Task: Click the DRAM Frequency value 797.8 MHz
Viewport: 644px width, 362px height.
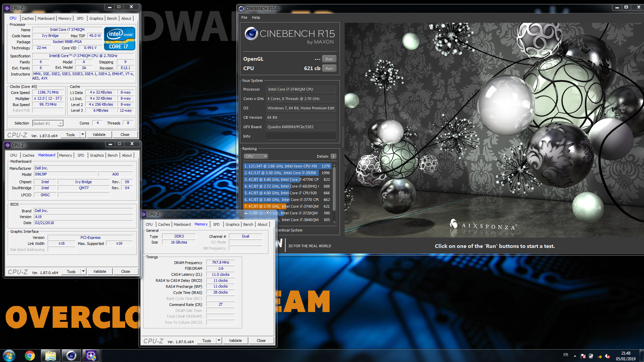Action: [x=220, y=262]
